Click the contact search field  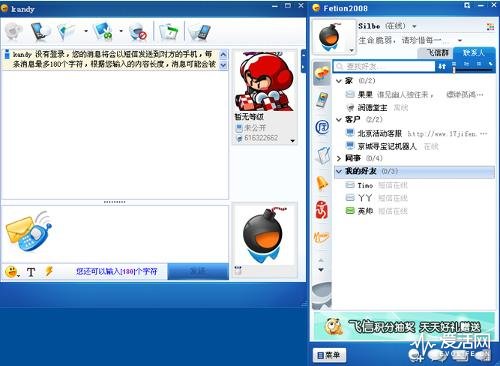click(384, 66)
